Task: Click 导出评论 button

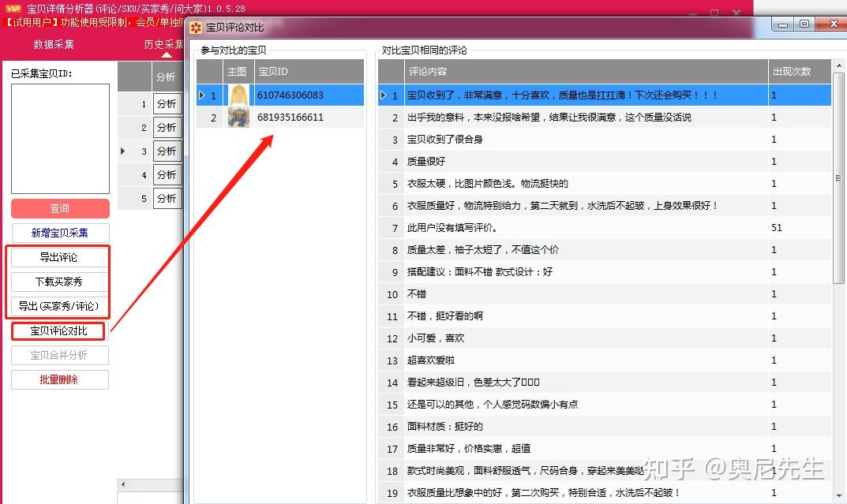Action: [x=59, y=257]
